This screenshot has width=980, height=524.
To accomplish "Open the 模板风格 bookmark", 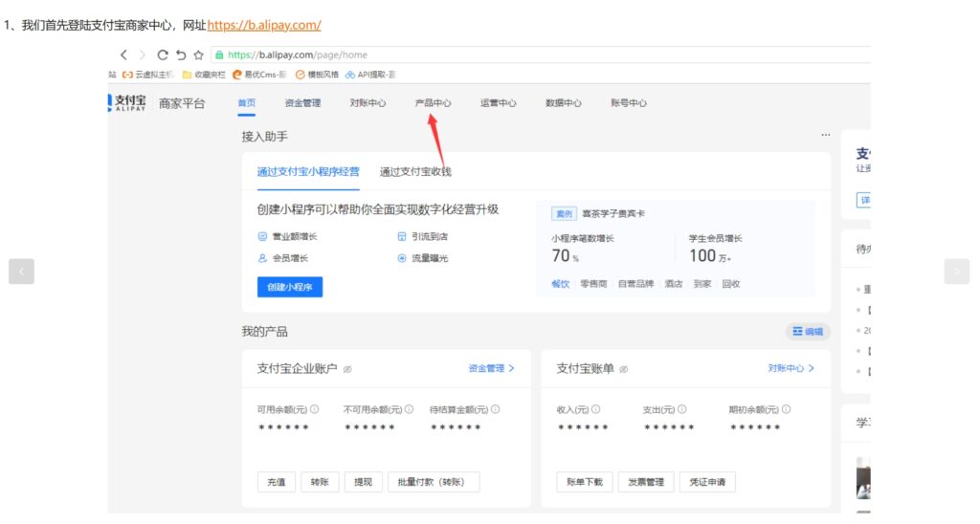I will [x=317, y=75].
